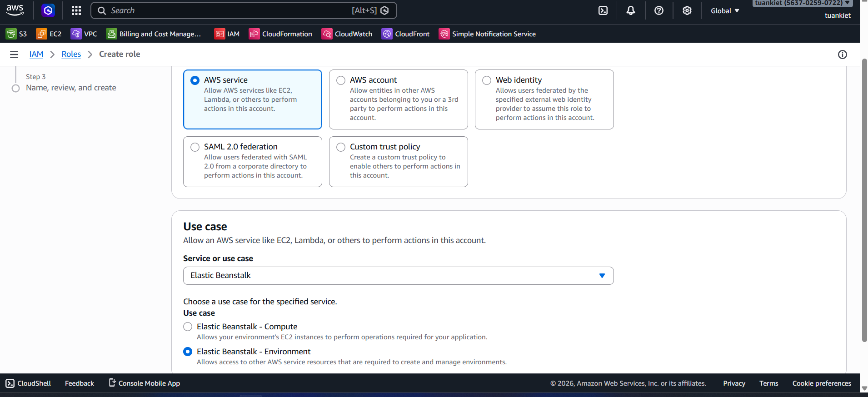Click the Feedback link in footer
The image size is (868, 397).
[80, 383]
